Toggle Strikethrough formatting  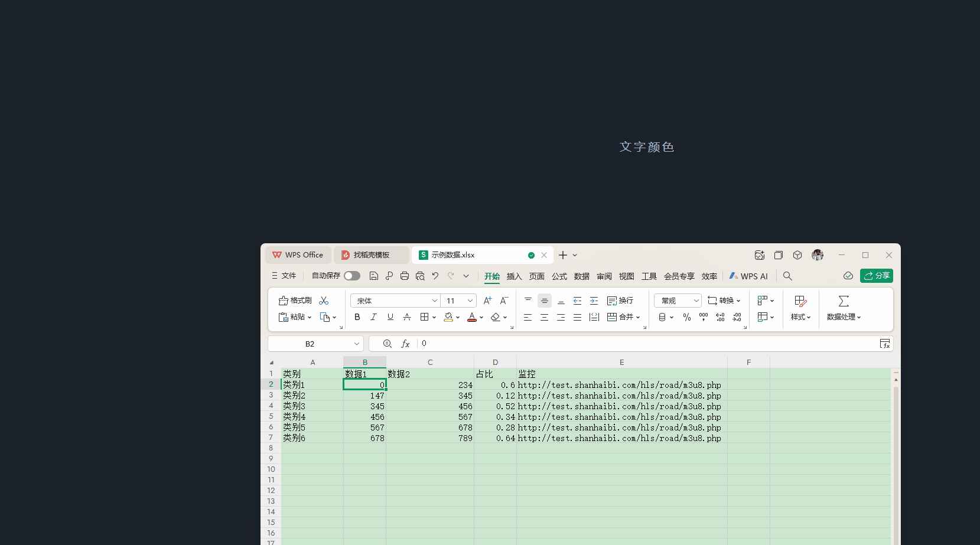(x=406, y=317)
